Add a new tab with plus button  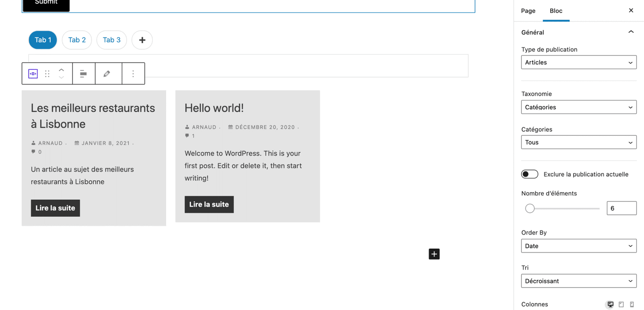coord(142,40)
